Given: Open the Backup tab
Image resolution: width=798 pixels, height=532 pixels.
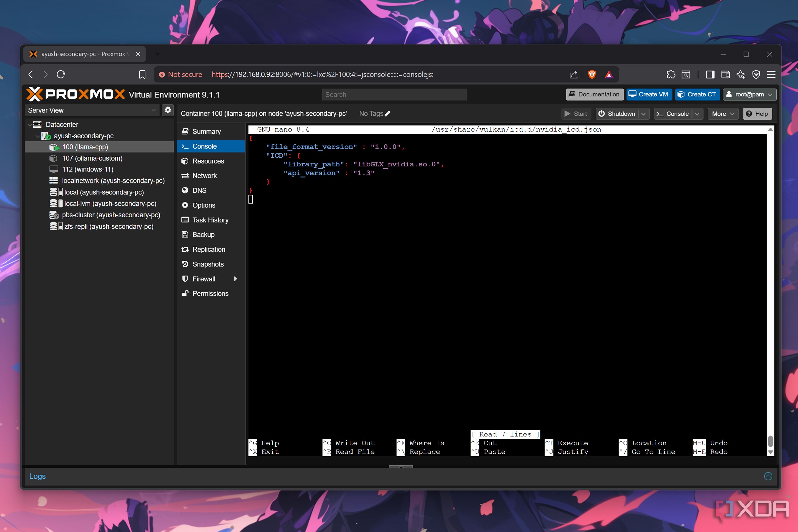Looking at the screenshot, I should coord(211,235).
